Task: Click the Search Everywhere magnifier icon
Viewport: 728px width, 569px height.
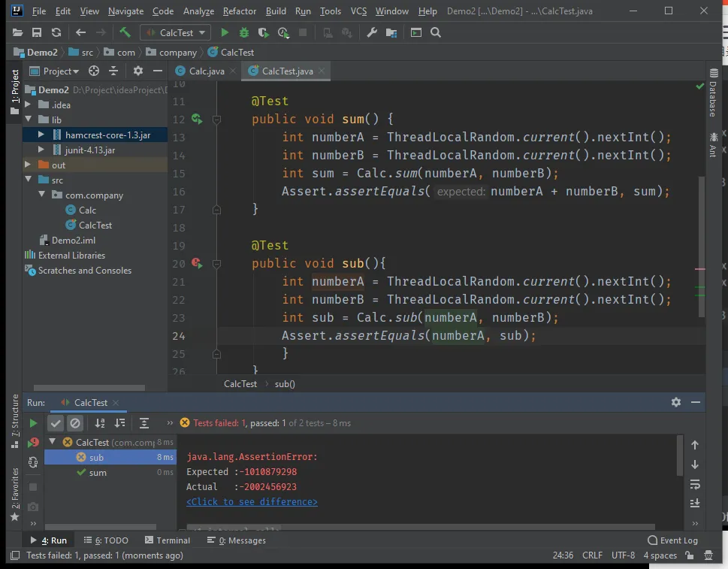Action: point(436,32)
